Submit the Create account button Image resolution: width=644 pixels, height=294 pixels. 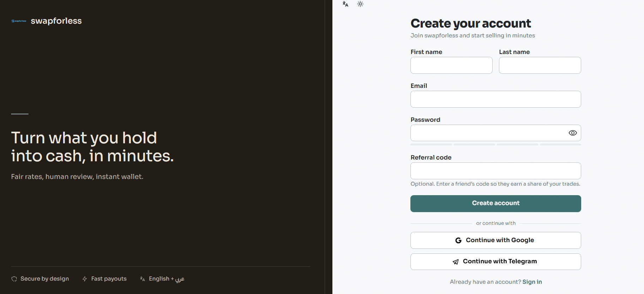tap(496, 204)
